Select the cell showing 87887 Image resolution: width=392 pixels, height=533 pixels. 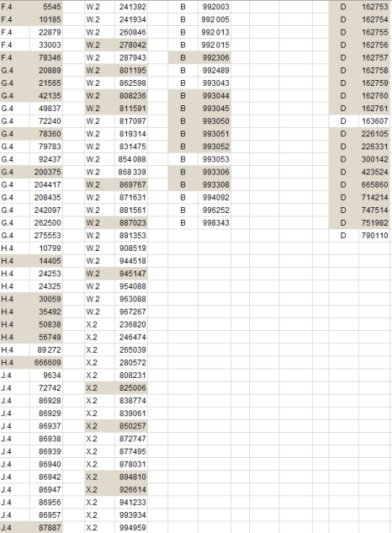click(x=46, y=528)
